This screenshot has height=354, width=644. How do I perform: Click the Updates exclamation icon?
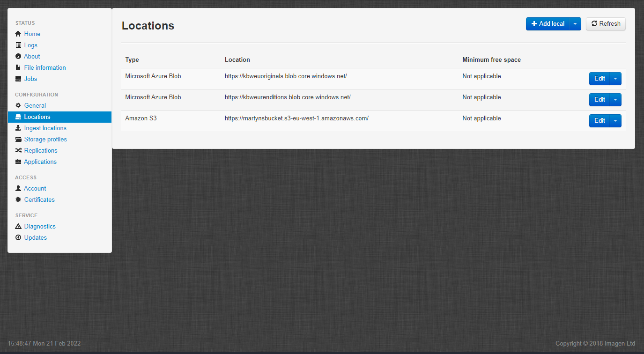pyautogui.click(x=18, y=237)
